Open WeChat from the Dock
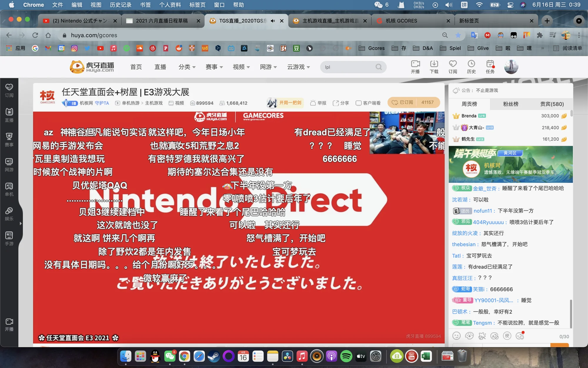Image resolution: width=588 pixels, height=368 pixels. pyautogui.click(x=170, y=357)
